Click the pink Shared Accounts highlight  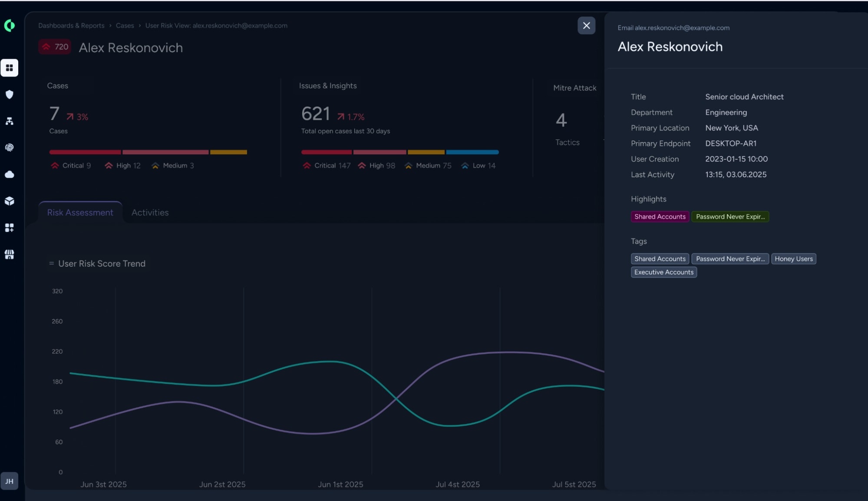[x=660, y=217]
